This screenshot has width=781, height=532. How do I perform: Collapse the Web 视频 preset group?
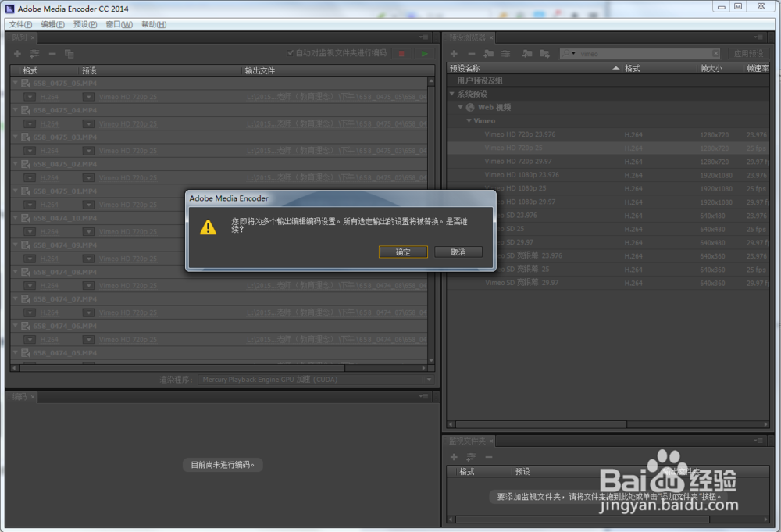(x=460, y=107)
